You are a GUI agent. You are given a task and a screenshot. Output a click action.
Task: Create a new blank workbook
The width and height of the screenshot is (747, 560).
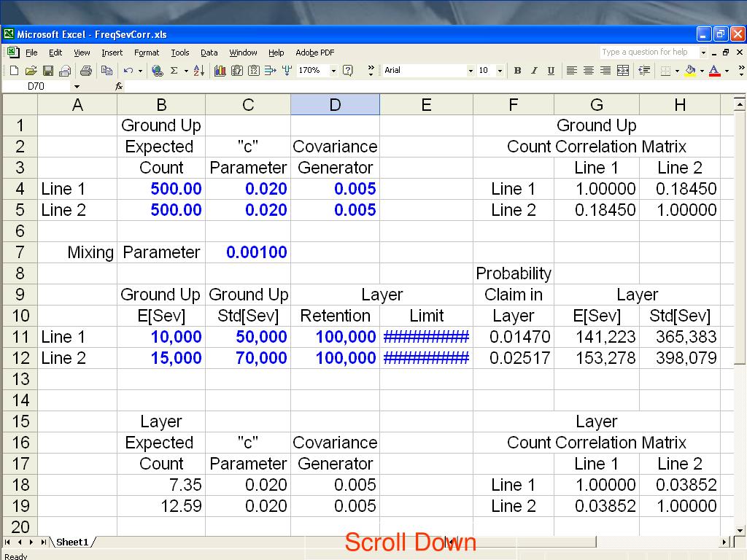point(14,71)
